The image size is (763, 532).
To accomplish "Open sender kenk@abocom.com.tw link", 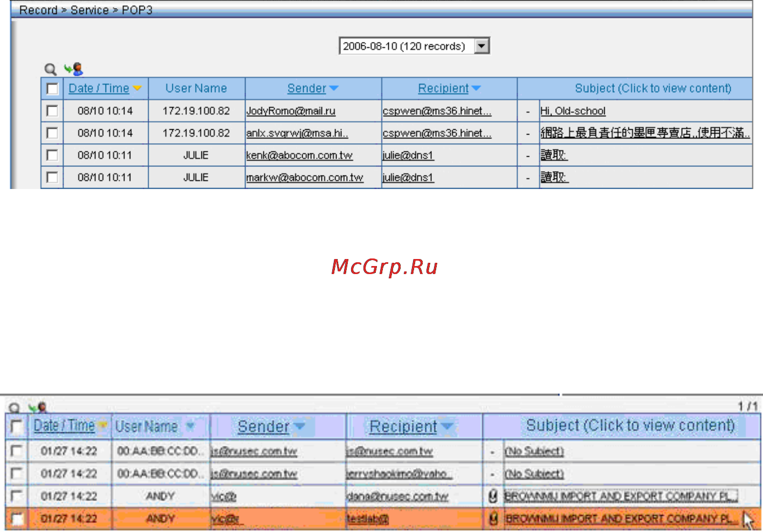I will point(299,155).
